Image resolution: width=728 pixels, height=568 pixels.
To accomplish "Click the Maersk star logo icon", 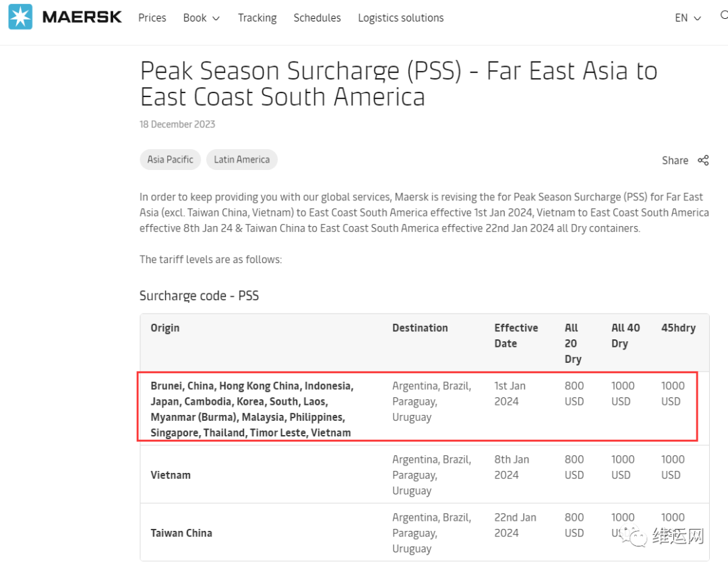I will pos(20,17).
